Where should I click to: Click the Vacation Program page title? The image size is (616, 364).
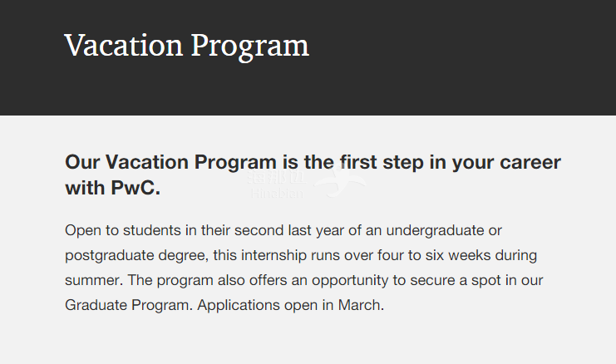[187, 47]
